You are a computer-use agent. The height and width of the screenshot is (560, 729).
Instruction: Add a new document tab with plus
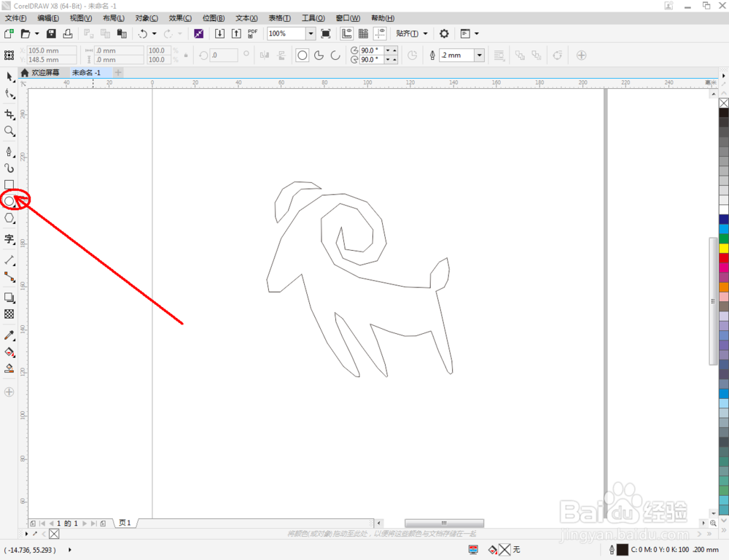click(118, 73)
